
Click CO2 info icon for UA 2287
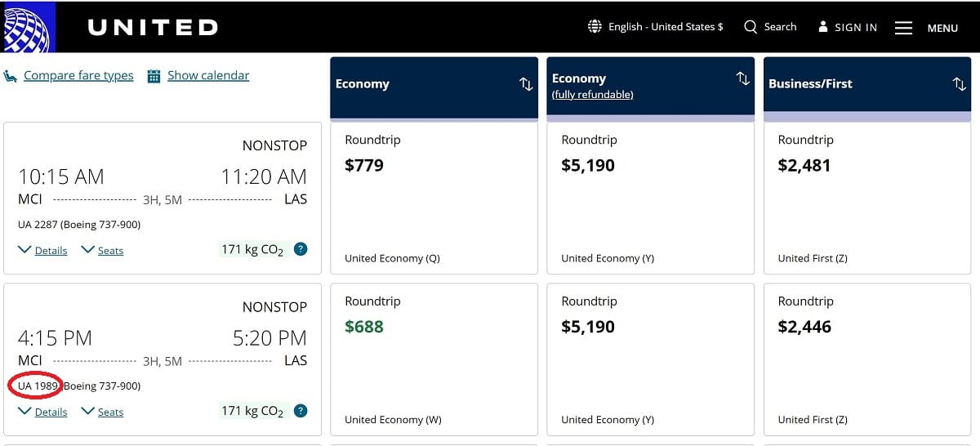click(301, 249)
